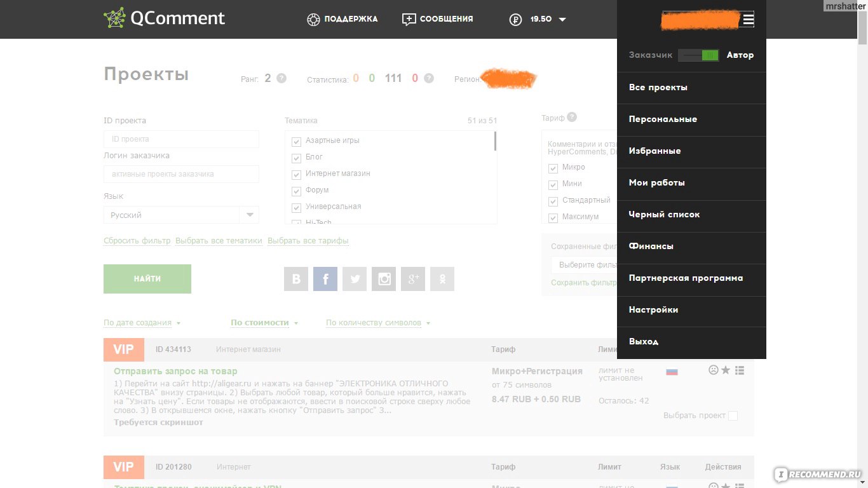Open the Язык Русский dropdown

point(181,215)
